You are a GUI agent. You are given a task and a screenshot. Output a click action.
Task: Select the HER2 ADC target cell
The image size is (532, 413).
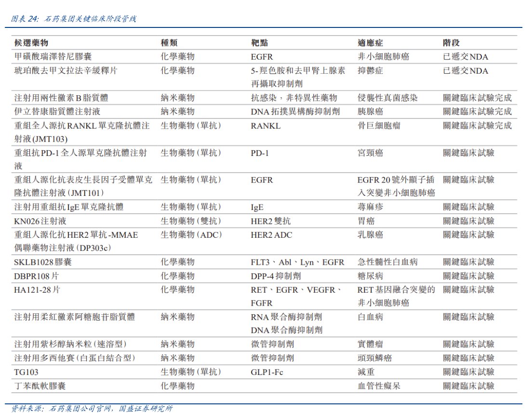271,235
